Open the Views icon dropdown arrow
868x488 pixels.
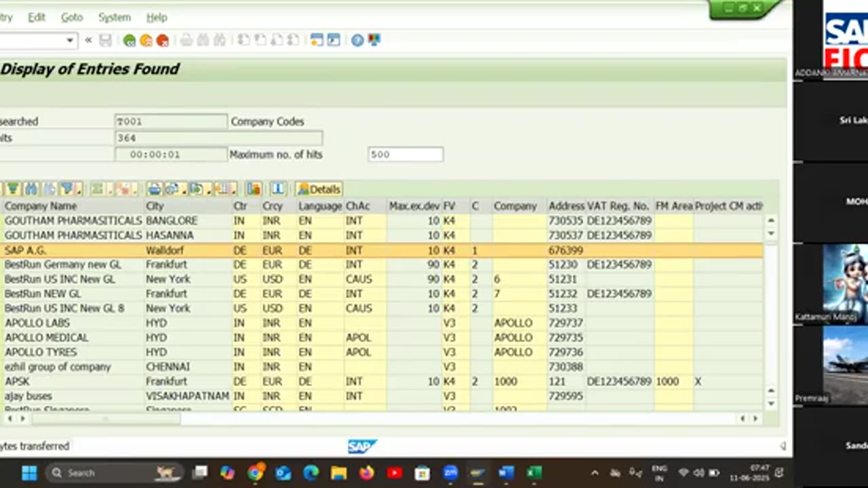tap(183, 190)
